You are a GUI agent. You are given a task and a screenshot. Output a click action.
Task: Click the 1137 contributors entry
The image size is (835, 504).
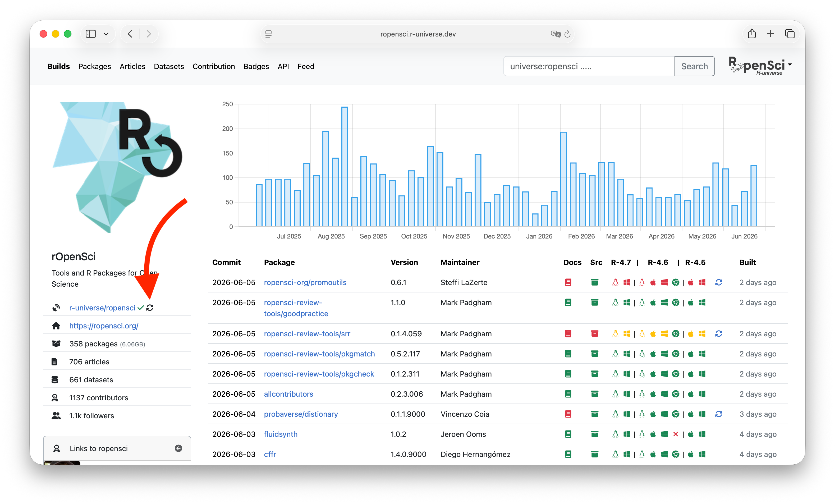tap(99, 398)
